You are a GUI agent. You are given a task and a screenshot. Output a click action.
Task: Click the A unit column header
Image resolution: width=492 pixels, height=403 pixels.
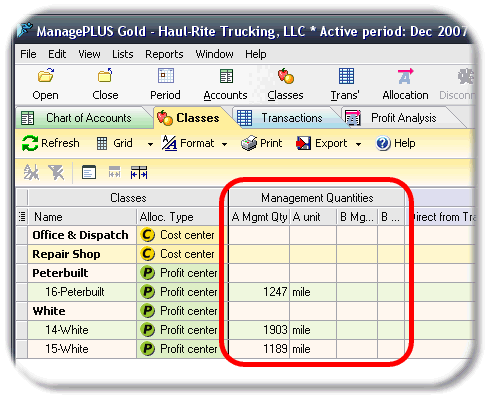tap(313, 217)
